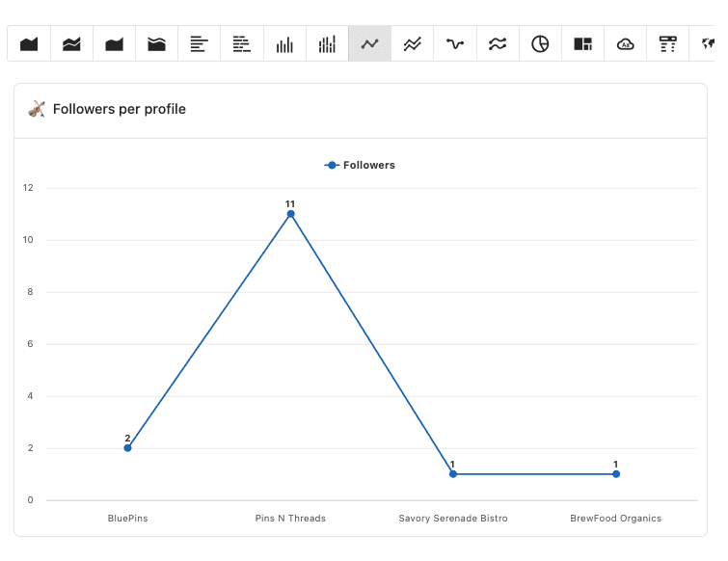728x561 pixels.
Task: Select the world map chart icon
Action: point(709,44)
